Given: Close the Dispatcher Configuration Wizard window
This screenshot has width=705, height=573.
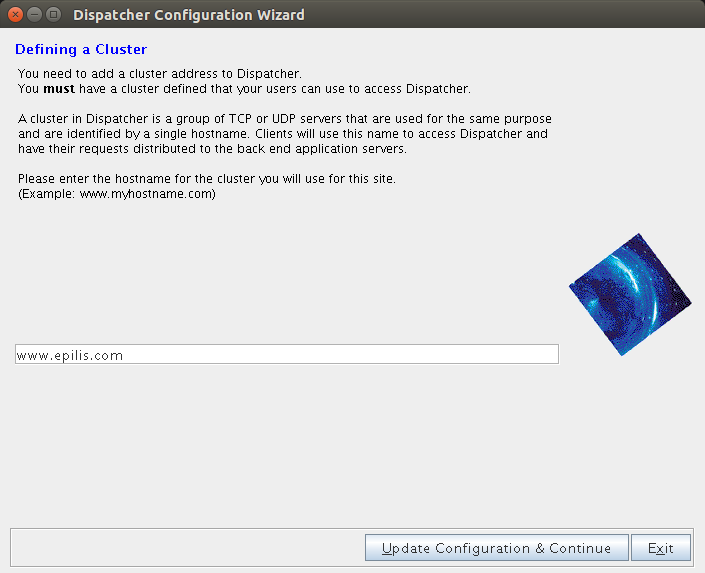Looking at the screenshot, I should (x=15, y=14).
